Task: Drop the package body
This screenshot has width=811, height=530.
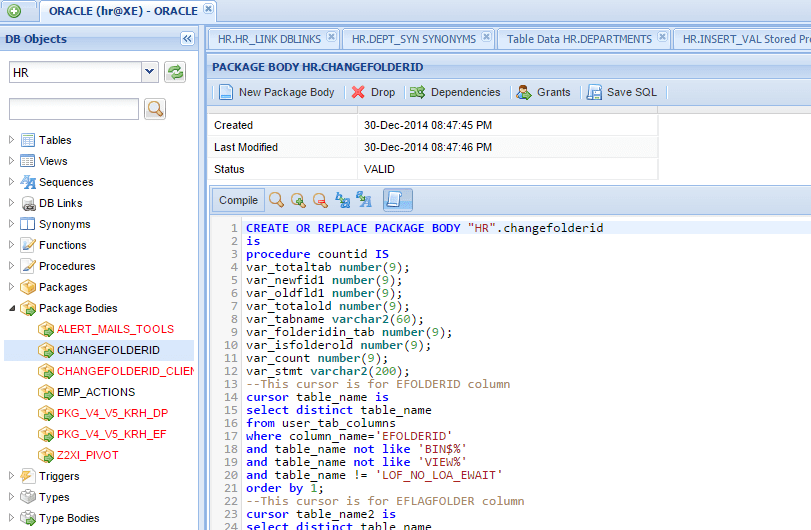Action: [x=373, y=92]
